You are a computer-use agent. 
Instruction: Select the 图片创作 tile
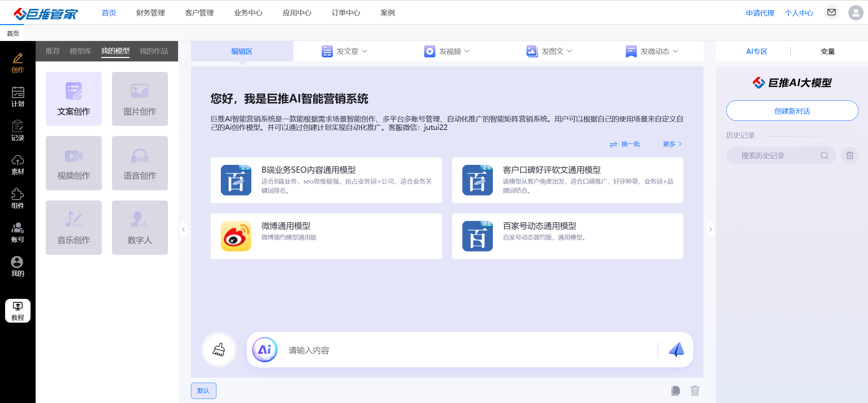[x=140, y=99]
